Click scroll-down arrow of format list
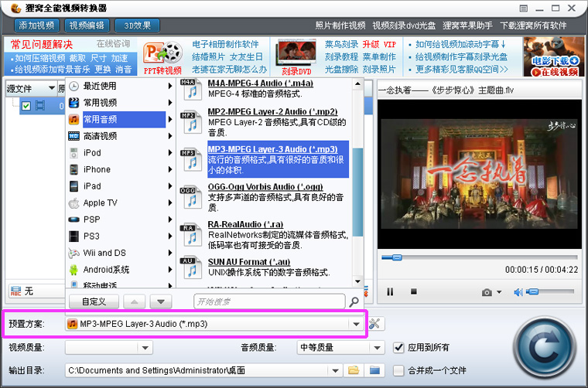The width and height of the screenshot is (588, 388). point(357,281)
